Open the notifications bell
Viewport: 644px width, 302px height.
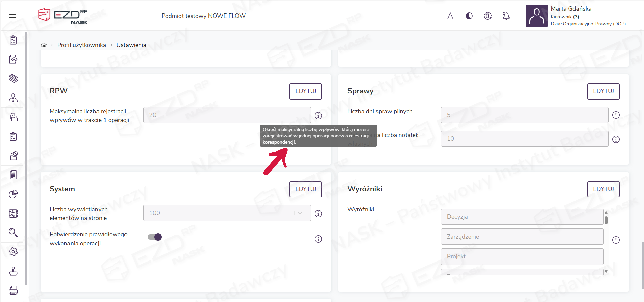point(506,16)
